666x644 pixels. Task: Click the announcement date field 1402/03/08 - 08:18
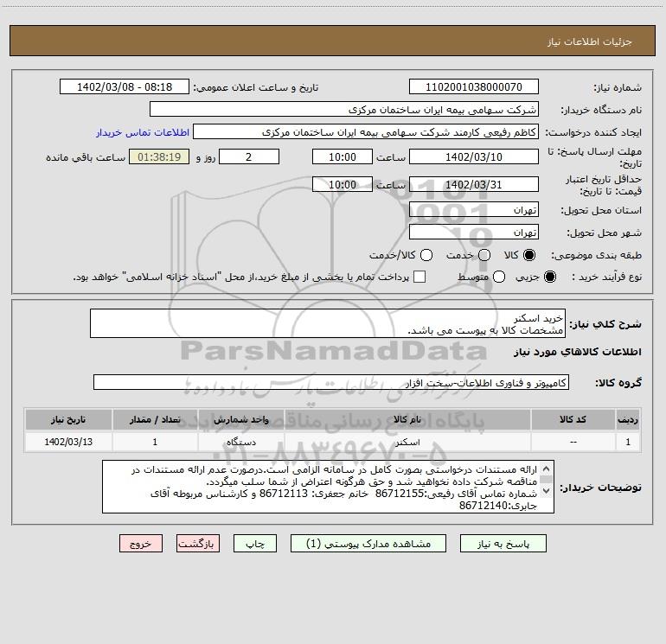tap(125, 87)
